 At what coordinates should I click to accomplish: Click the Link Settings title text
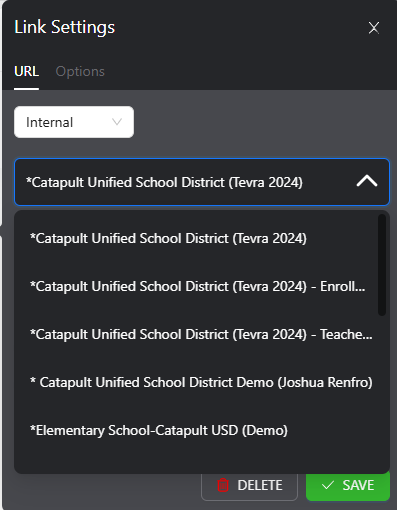pos(65,27)
